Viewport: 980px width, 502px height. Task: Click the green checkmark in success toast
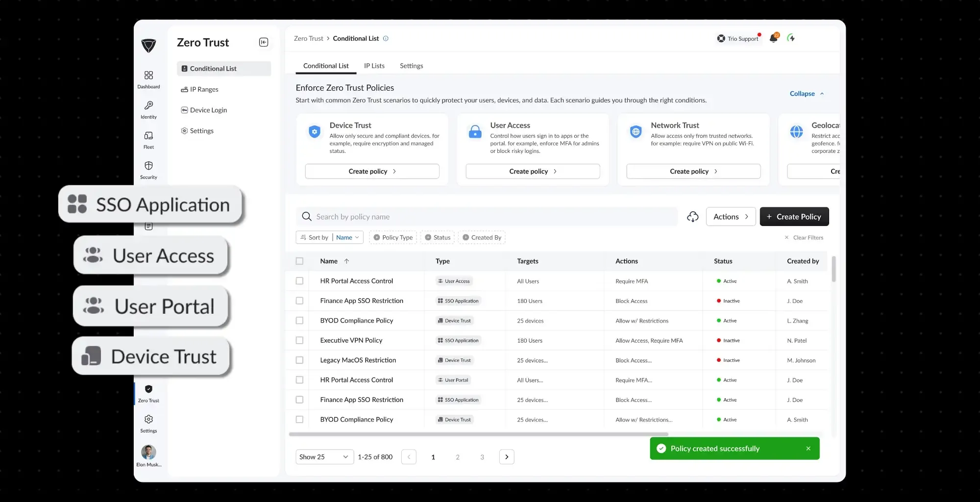661,449
